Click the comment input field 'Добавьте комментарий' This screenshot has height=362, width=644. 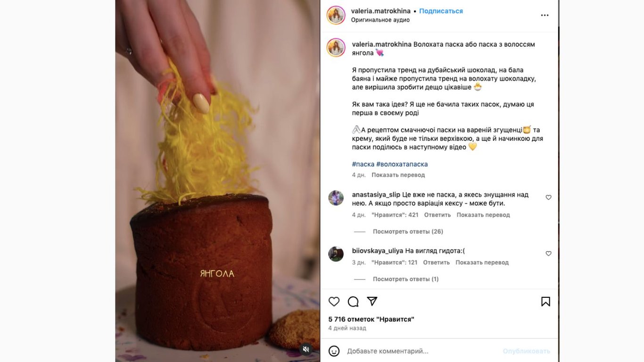click(x=401, y=350)
